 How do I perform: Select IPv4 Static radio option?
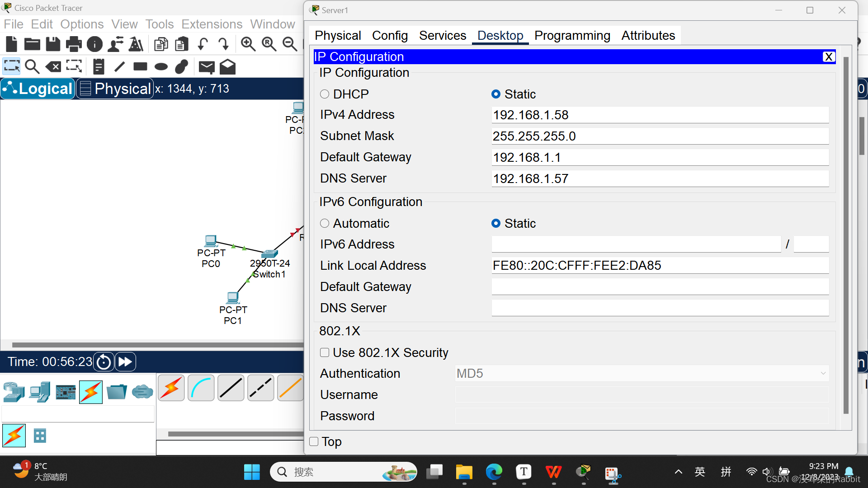pyautogui.click(x=496, y=94)
